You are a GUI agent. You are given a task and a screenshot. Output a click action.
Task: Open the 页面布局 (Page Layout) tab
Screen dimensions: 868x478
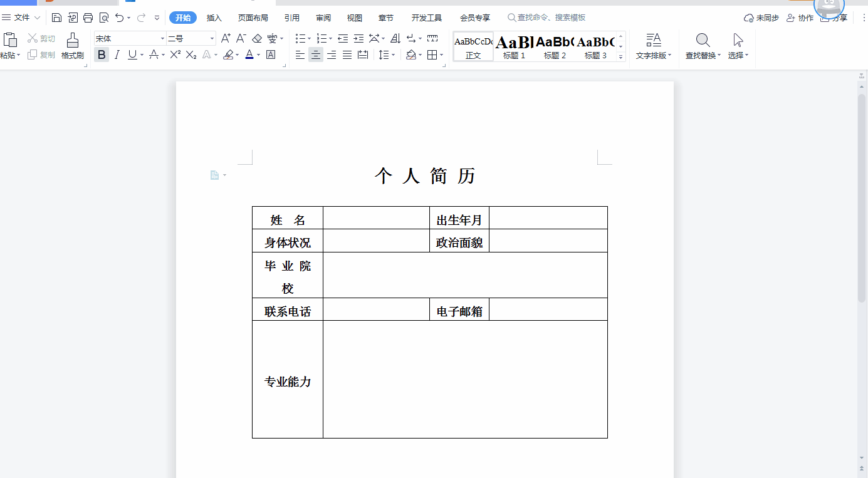(253, 18)
